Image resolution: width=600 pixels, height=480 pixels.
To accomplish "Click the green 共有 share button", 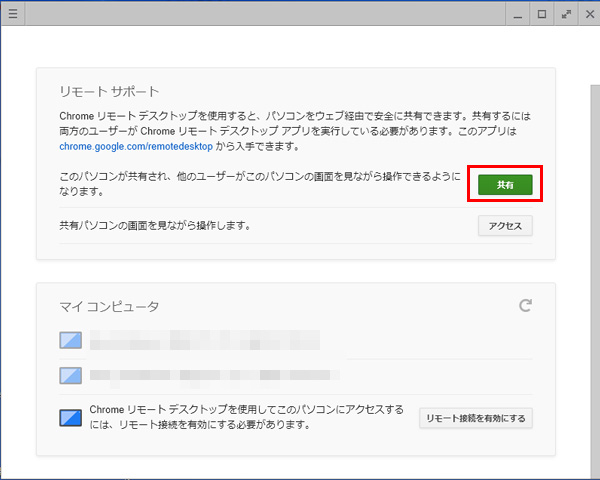I will click(x=504, y=185).
